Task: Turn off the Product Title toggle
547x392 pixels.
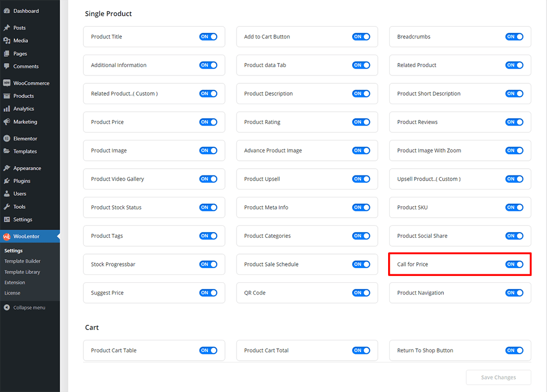Action: (x=208, y=37)
